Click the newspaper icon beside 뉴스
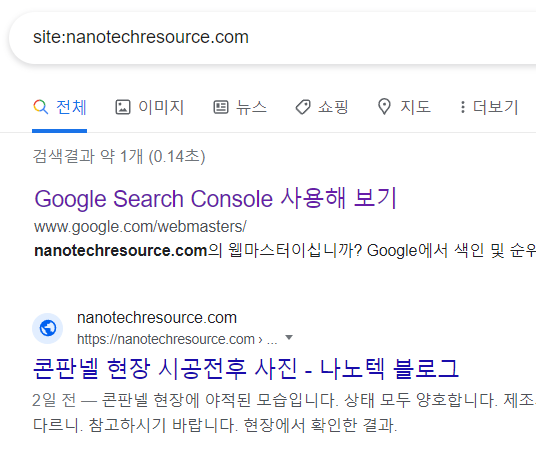The height and width of the screenshot is (454, 536). (x=221, y=107)
